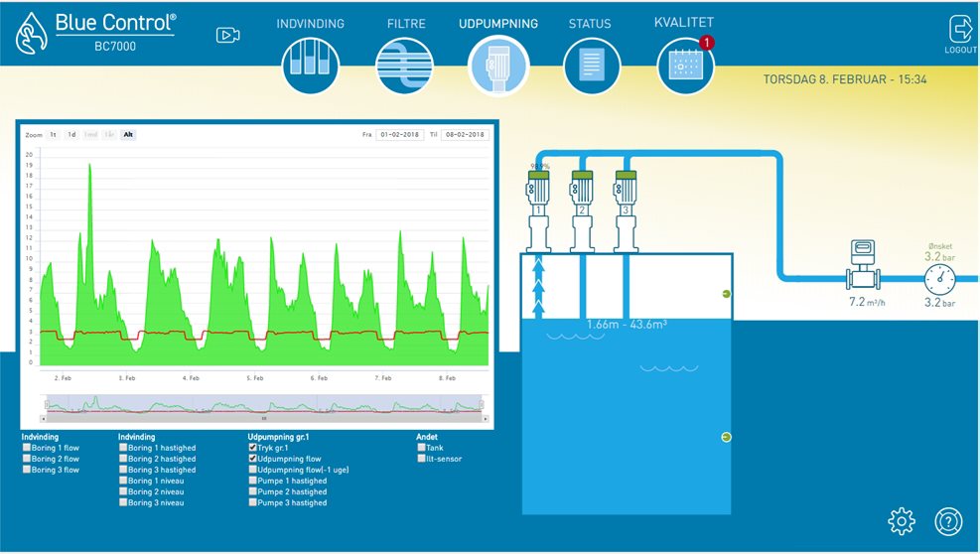This screenshot has height=554, width=980.
Task: Select the Udpumpning pump icon
Action: pyautogui.click(x=498, y=65)
